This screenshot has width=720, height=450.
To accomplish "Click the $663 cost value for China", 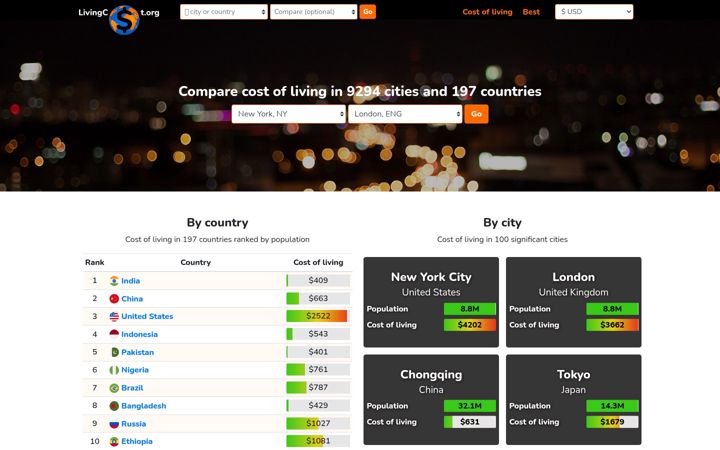I will pos(318,298).
